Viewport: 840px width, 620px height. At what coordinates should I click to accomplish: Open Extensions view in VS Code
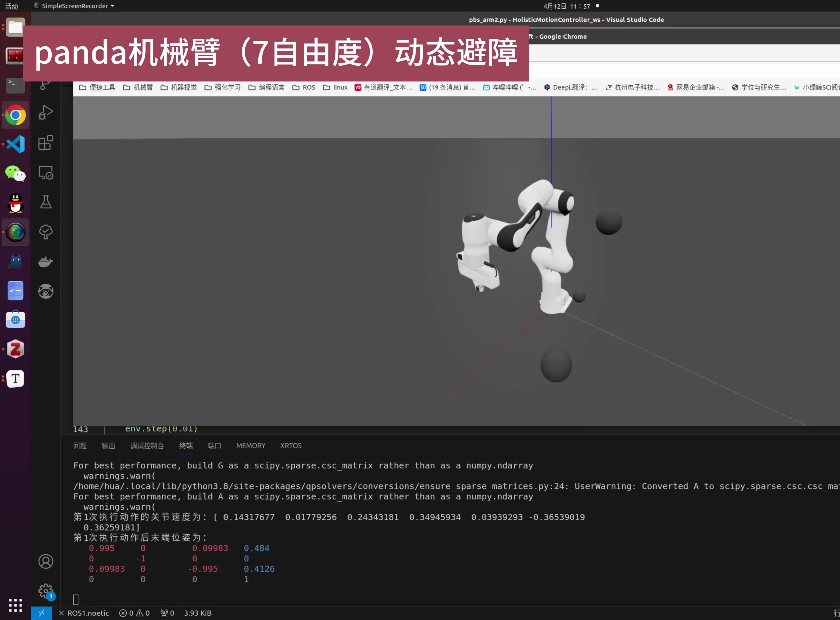pyautogui.click(x=46, y=143)
